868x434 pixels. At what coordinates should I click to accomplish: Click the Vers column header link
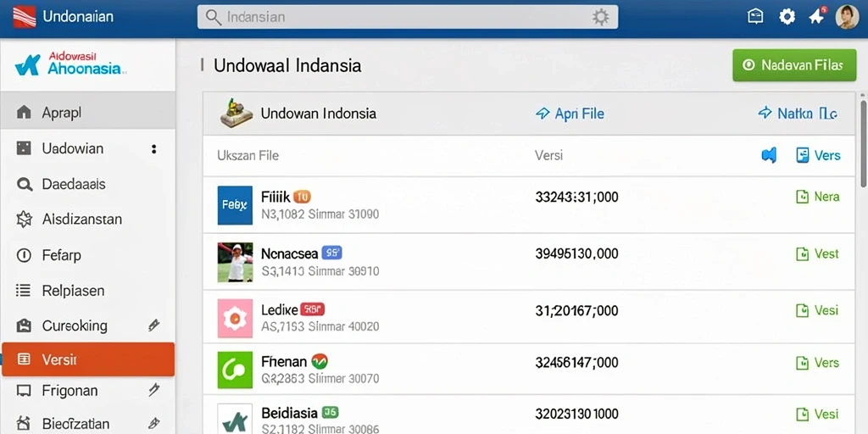click(818, 156)
